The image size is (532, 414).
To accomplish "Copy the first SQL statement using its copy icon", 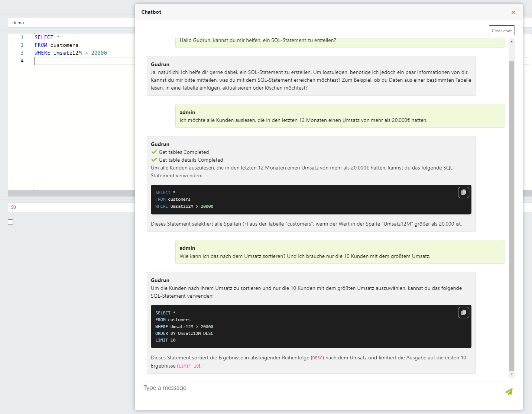I will (x=463, y=192).
